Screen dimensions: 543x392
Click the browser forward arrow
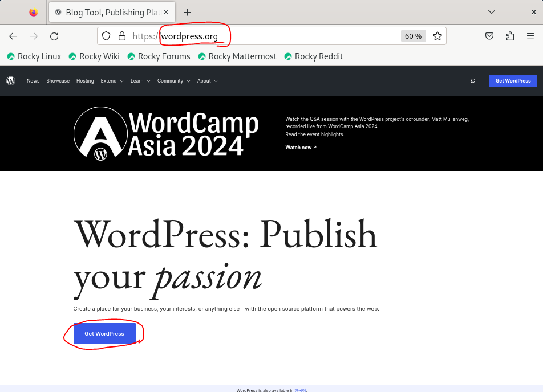(x=34, y=36)
